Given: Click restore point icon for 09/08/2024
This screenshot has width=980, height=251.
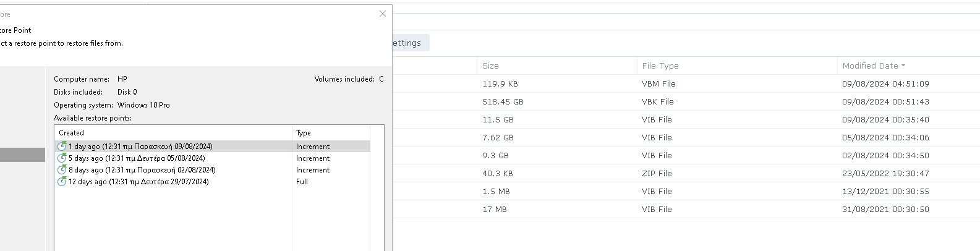Looking at the screenshot, I should tap(62, 147).
